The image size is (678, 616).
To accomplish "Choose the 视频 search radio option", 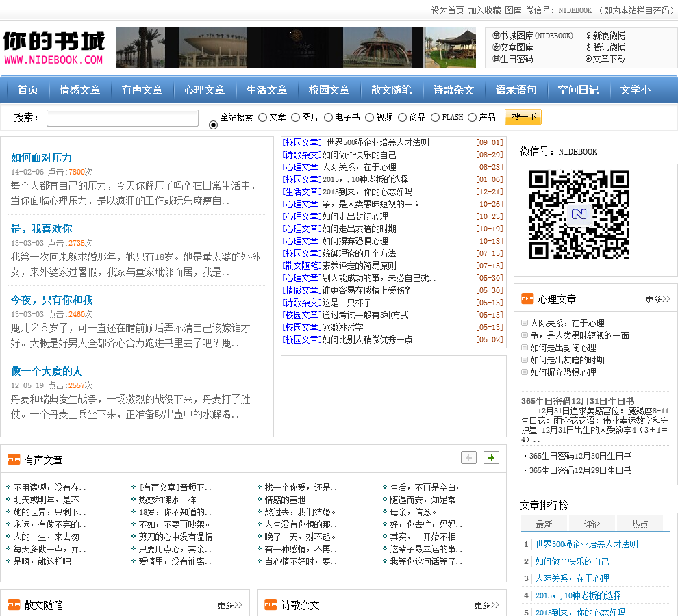I will tap(369, 118).
